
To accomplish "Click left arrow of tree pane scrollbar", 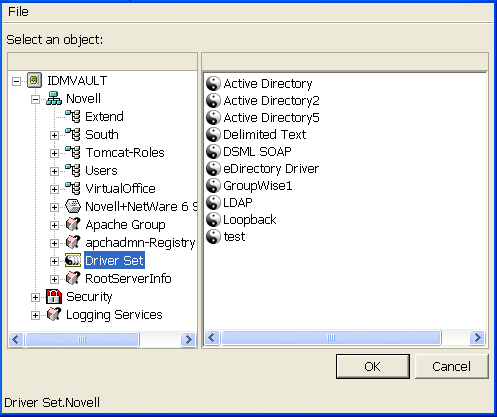I will pos(16,339).
